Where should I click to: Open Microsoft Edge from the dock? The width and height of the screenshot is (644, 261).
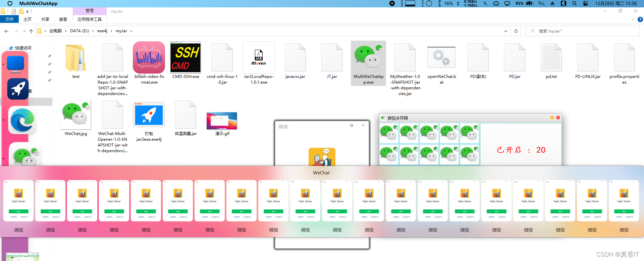22,121
